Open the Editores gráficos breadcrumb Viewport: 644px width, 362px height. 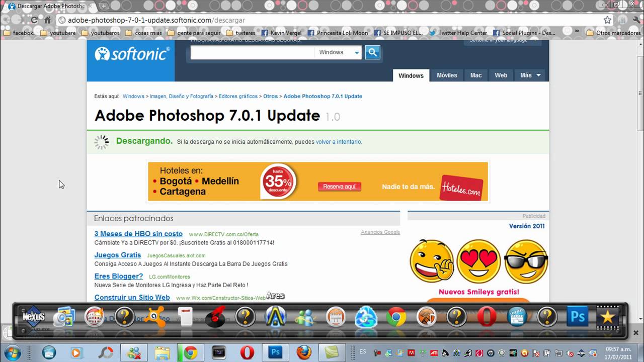coord(238,96)
